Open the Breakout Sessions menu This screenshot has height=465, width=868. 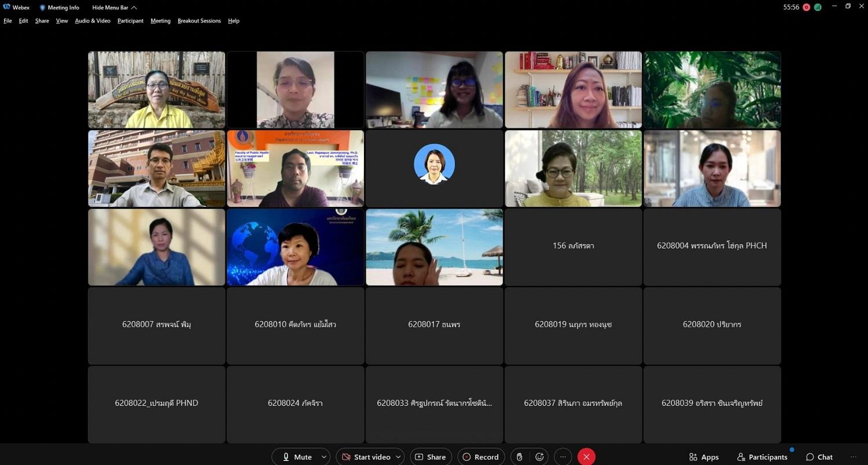click(x=199, y=21)
